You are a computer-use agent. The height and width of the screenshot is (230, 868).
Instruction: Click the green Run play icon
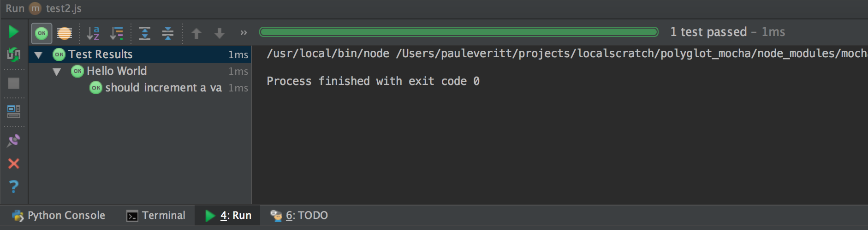(x=14, y=32)
